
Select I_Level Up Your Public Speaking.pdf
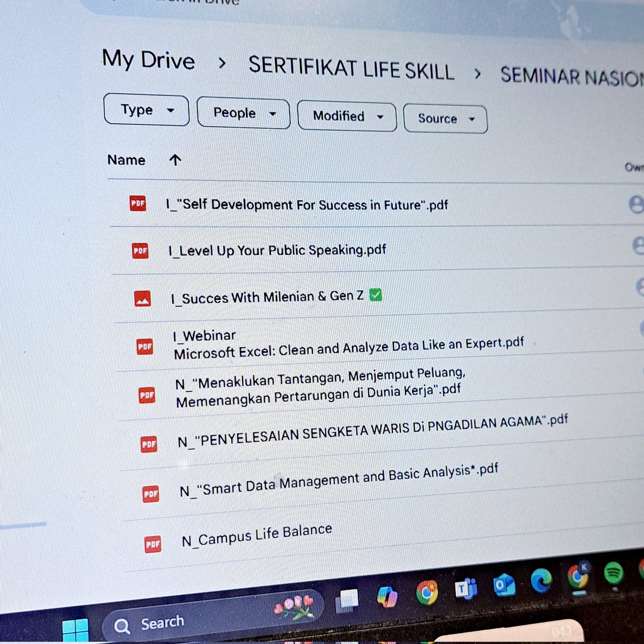click(277, 250)
